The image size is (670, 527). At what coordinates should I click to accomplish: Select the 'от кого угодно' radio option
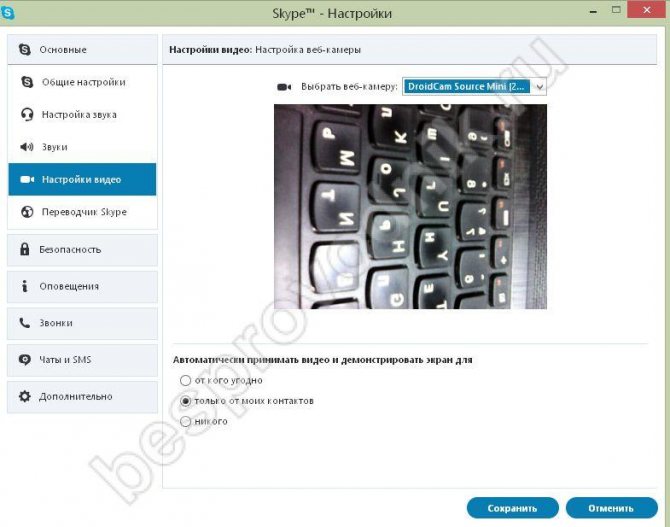(185, 380)
